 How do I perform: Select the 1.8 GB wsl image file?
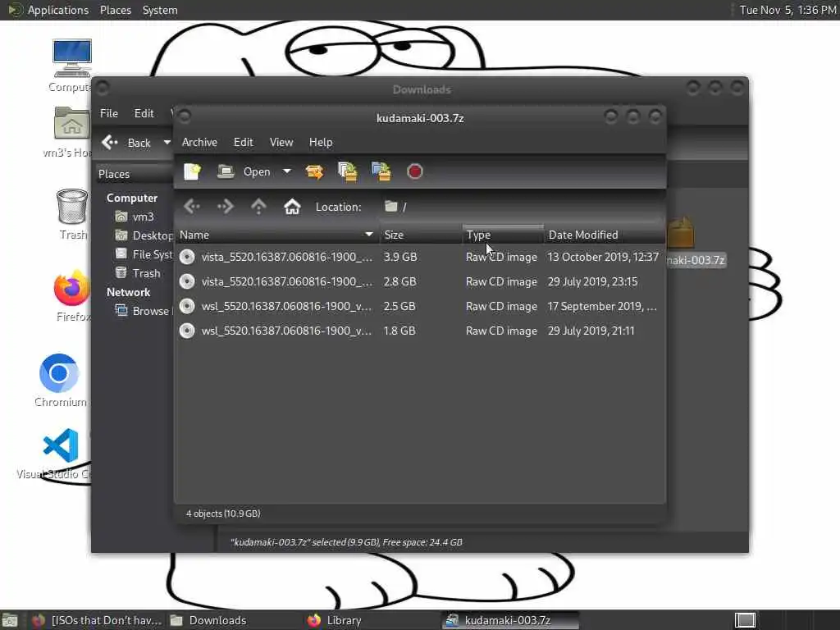420,331
